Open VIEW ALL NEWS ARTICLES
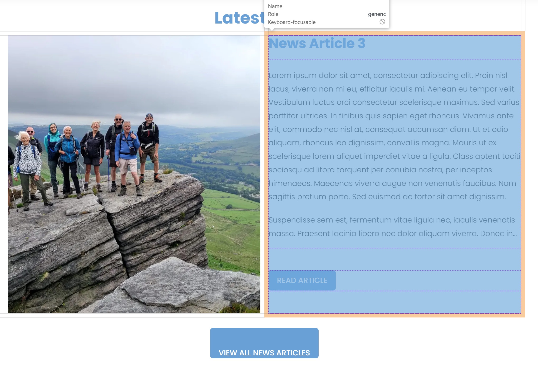This screenshot has width=538, height=392. click(x=264, y=343)
